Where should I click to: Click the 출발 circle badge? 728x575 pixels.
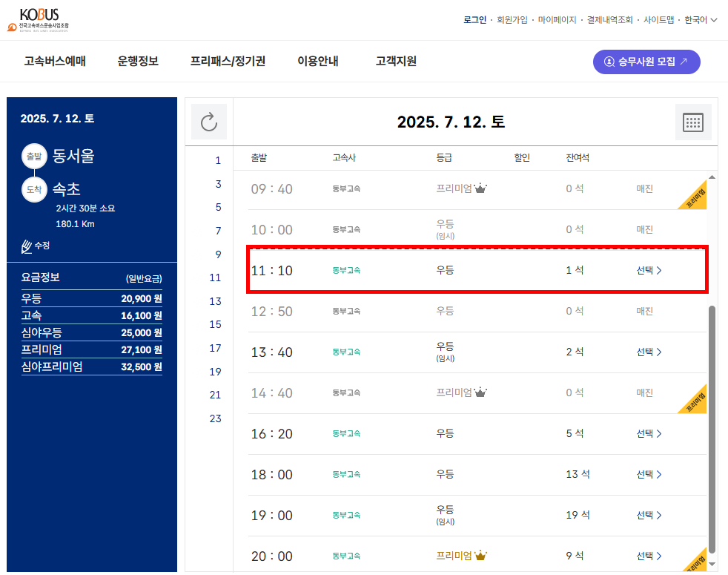34,157
